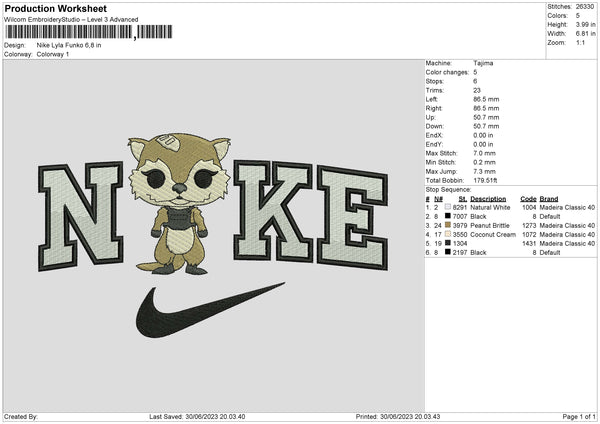Select the otter Funko character in preview
This screenshot has height=424, width=600.
click(179, 204)
